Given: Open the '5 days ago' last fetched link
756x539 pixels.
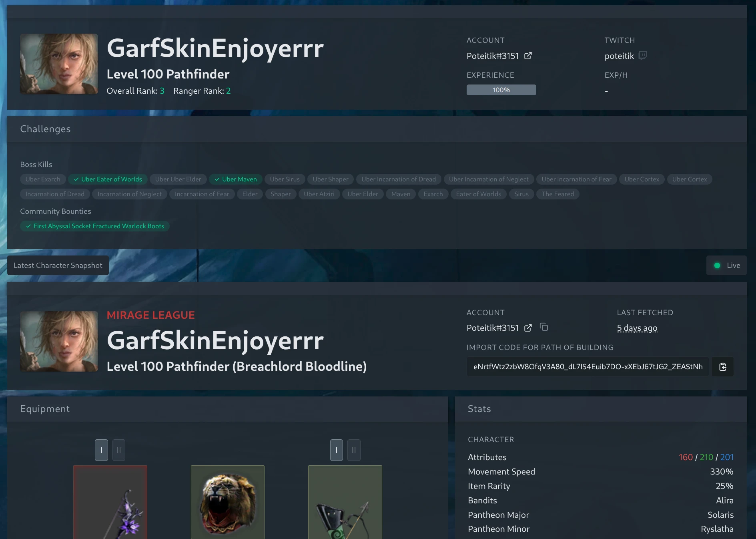Looking at the screenshot, I should click(637, 328).
